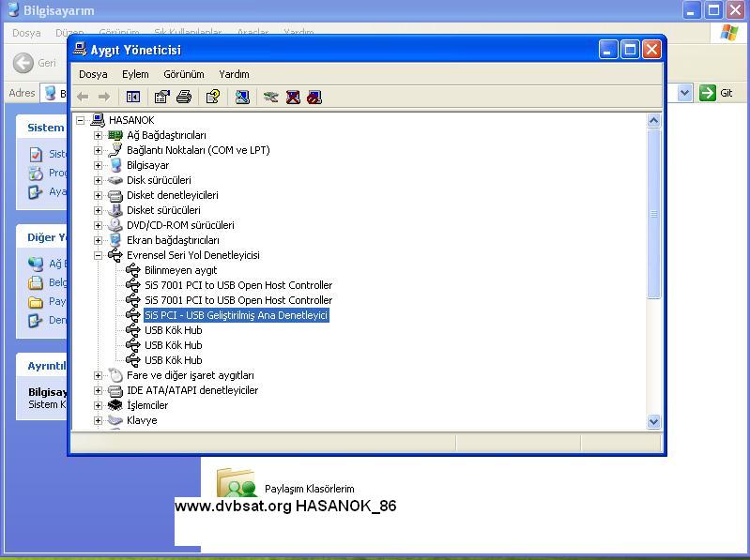Click the Ekran bağdaştırıcıları monitor icon
The image size is (750, 560).
click(115, 240)
